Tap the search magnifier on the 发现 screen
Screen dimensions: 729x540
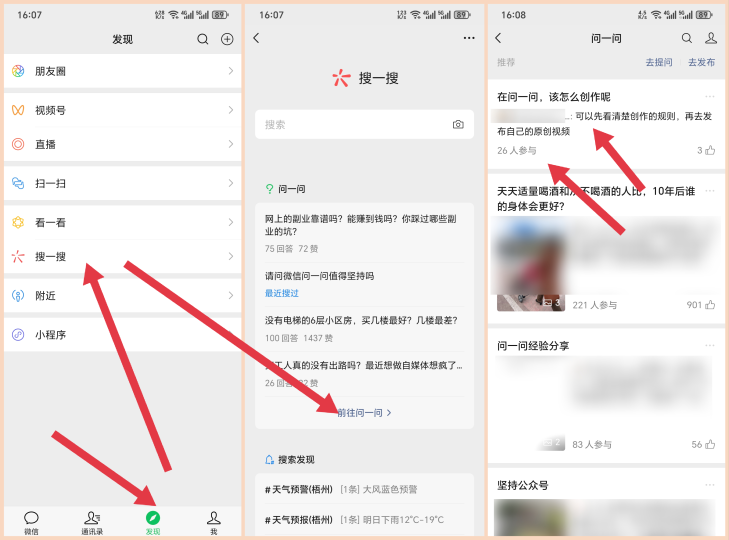(203, 39)
